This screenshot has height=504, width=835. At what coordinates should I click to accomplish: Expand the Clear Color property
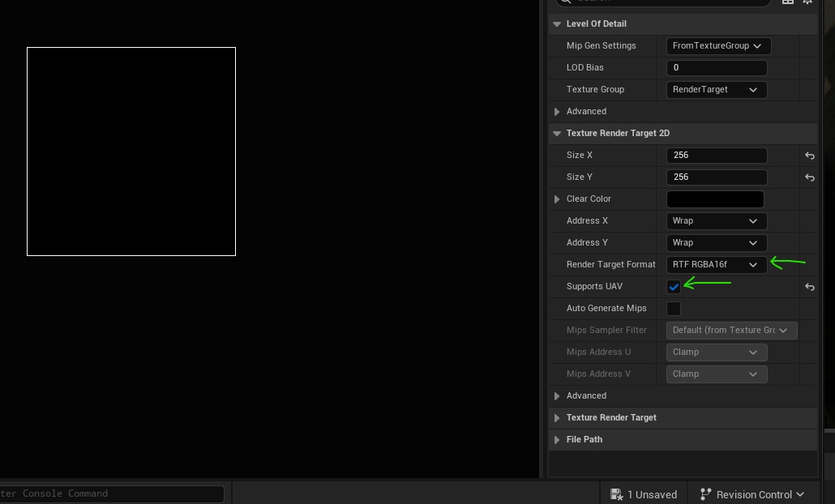point(557,199)
